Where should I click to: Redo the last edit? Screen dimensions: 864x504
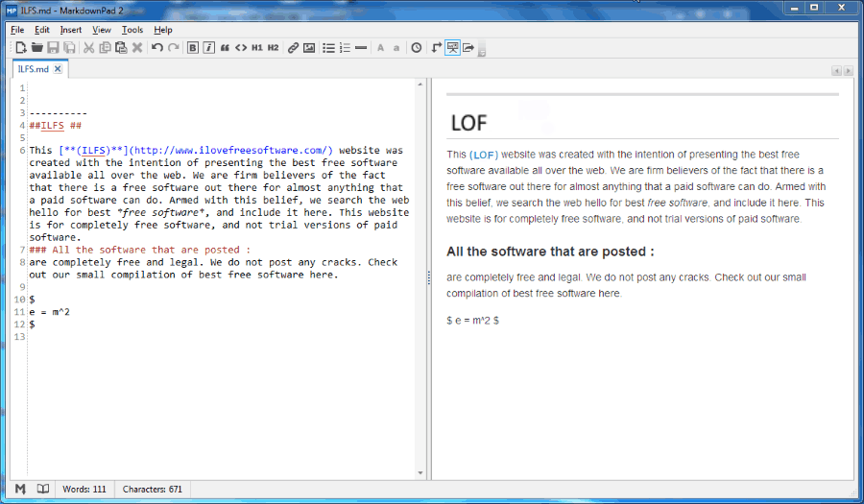coord(173,48)
